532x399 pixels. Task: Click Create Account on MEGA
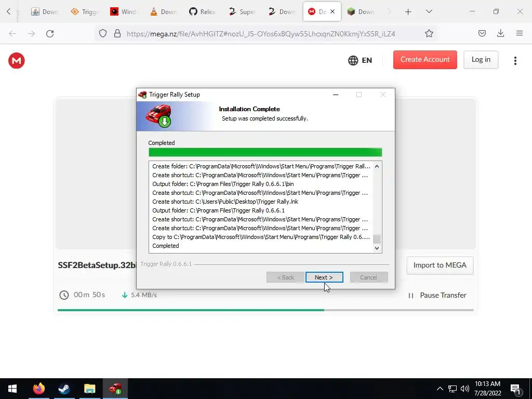pos(425,60)
